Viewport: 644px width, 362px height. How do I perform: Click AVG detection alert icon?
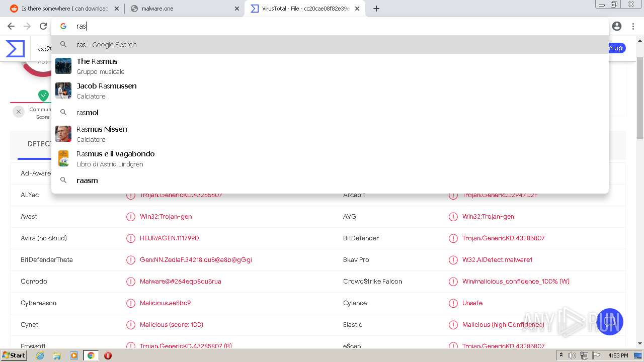[453, 217]
